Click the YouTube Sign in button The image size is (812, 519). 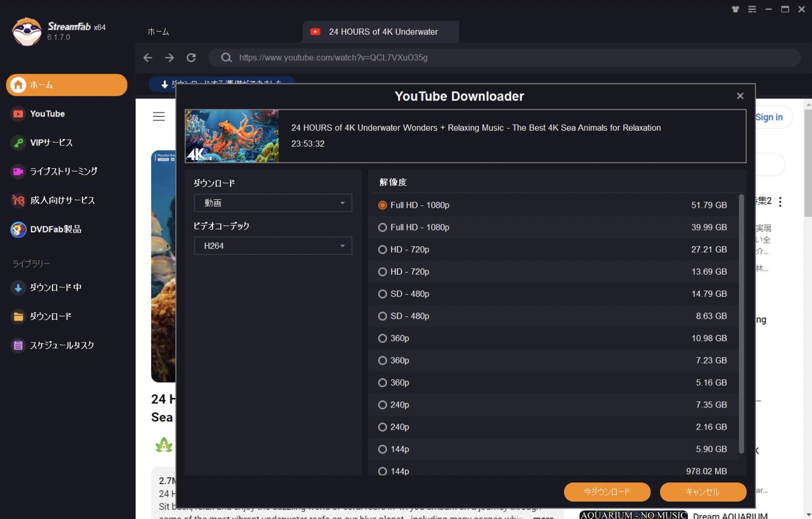[773, 117]
